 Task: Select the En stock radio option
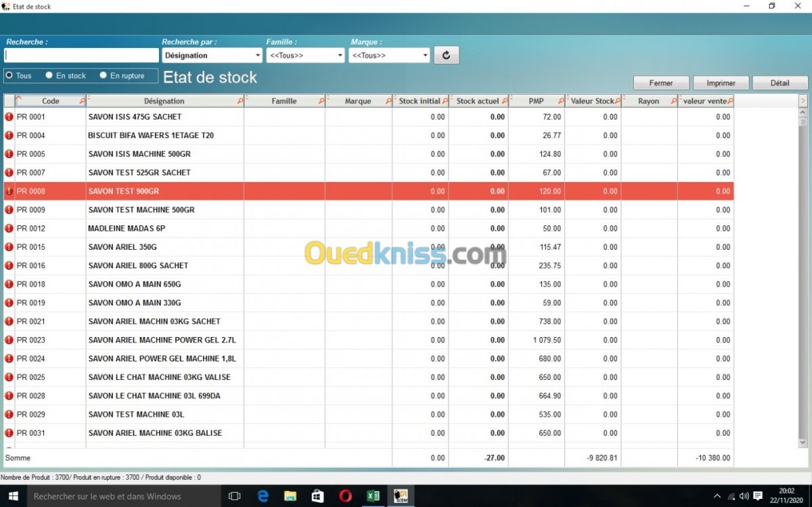pyautogui.click(x=49, y=76)
